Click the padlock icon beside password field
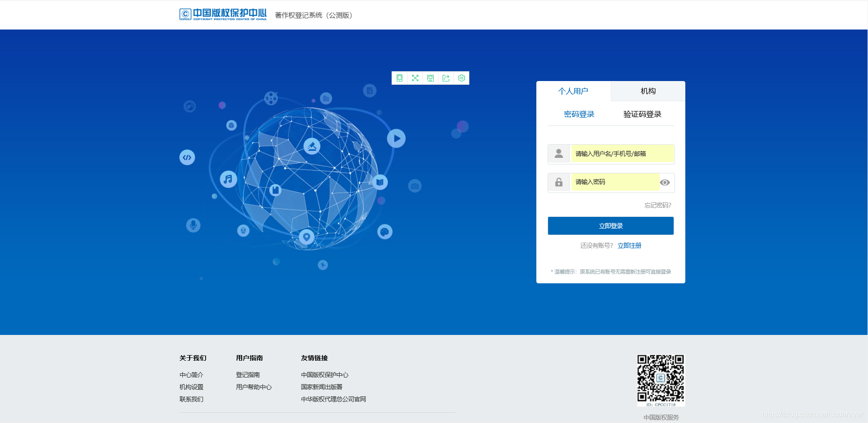Viewport: 868px width, 423px height. (559, 182)
